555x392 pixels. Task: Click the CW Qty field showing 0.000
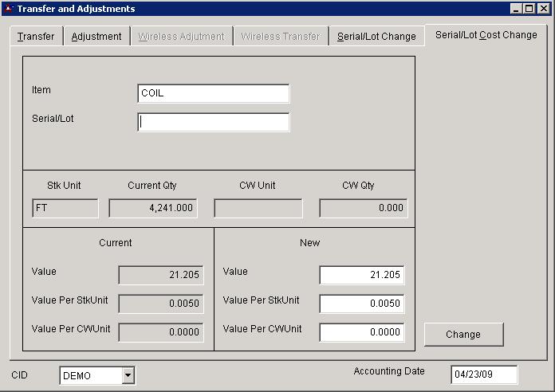pos(364,208)
